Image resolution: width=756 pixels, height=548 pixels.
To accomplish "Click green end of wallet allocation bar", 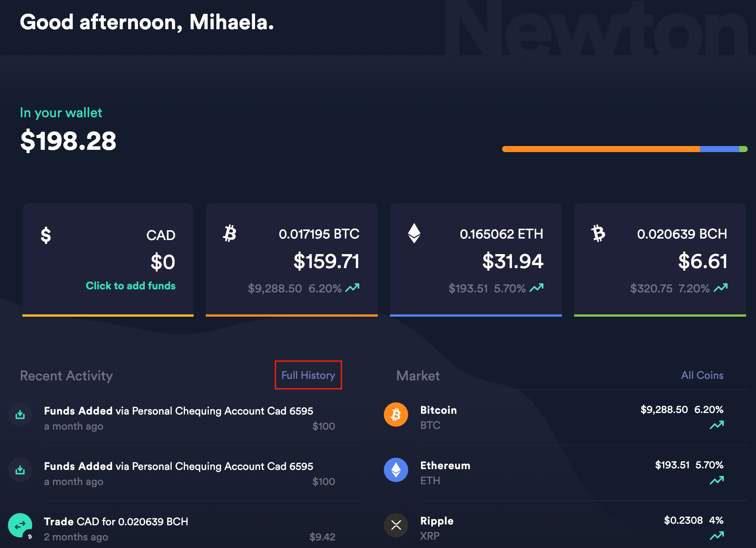I will click(743, 149).
